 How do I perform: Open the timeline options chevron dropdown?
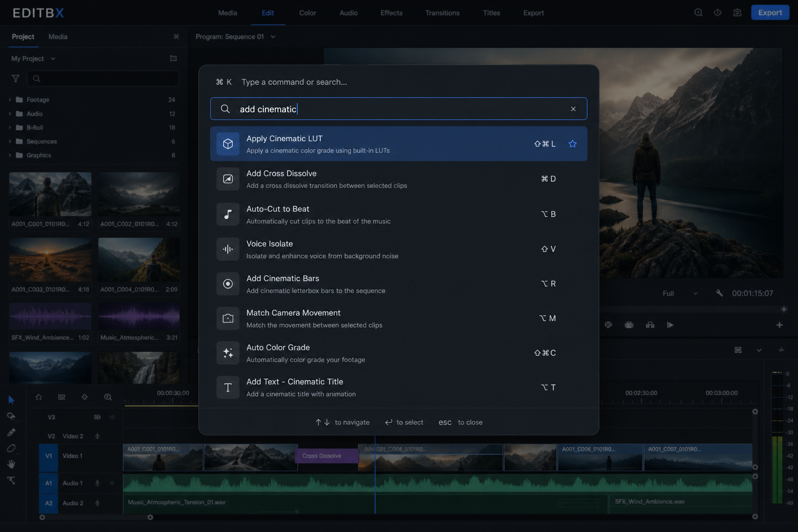tap(759, 350)
